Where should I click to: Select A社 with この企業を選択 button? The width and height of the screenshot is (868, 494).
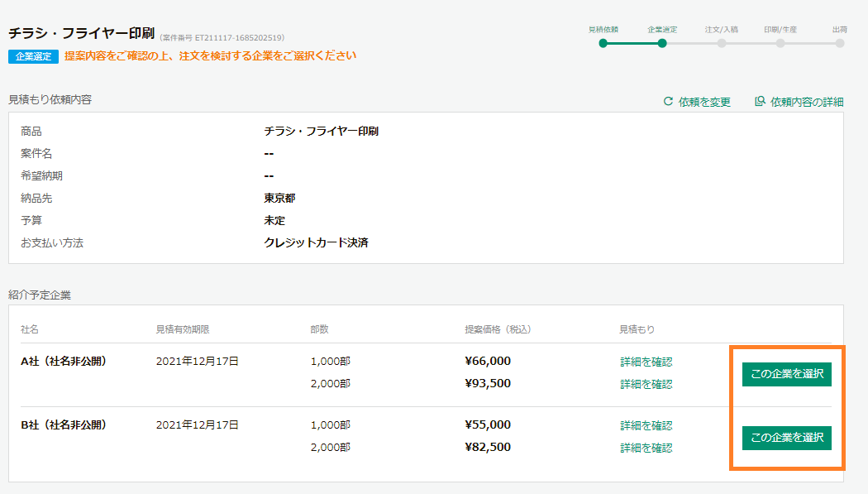tap(786, 372)
